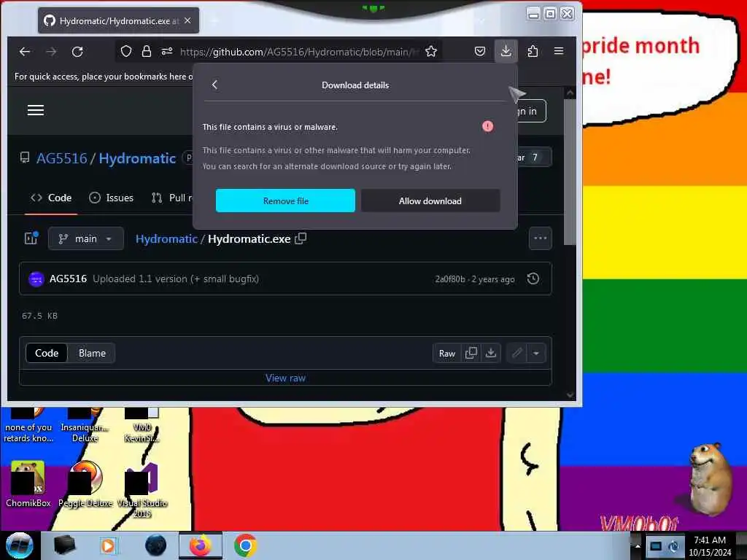Open taskbar clock showing 7:41 AM

(710, 546)
